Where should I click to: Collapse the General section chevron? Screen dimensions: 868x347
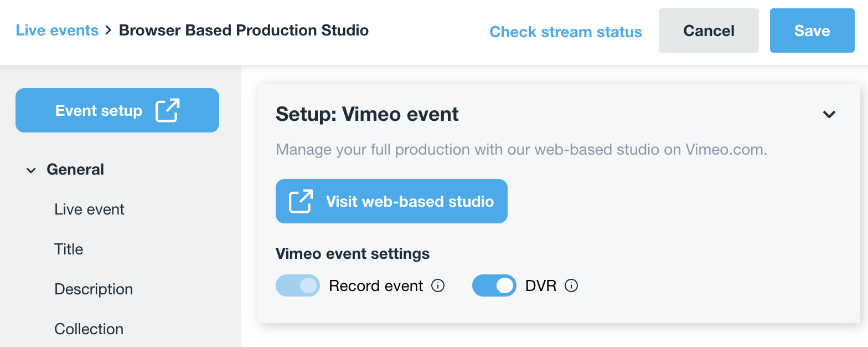(x=31, y=170)
